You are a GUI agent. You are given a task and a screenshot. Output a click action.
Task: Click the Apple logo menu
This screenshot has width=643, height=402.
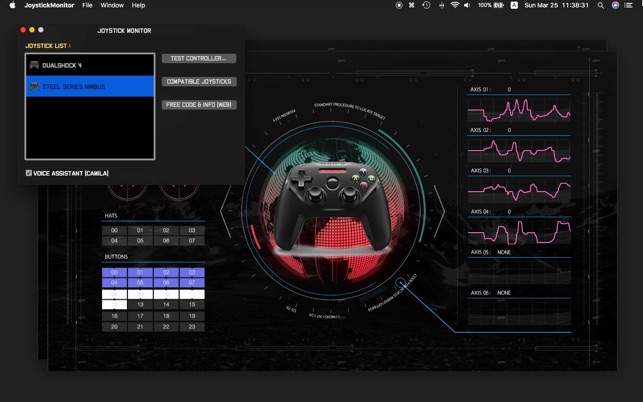[12, 5]
